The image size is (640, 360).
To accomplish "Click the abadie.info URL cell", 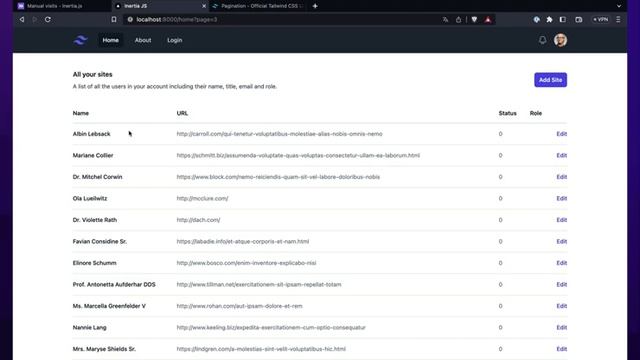I will click(x=243, y=242).
